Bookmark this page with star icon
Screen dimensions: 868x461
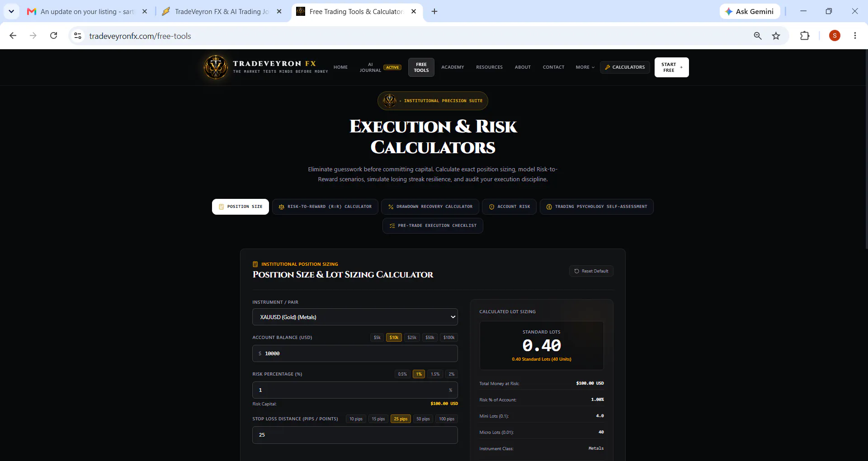[776, 36]
